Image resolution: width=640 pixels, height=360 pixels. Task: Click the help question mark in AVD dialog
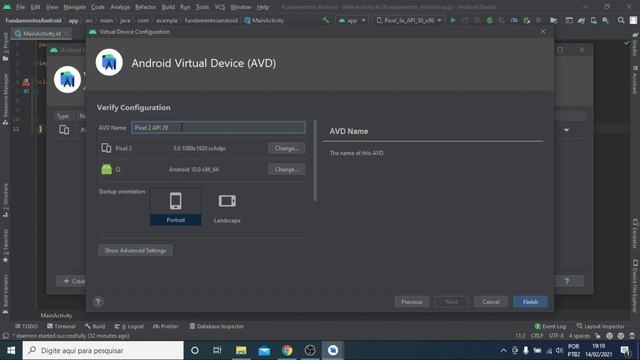(x=98, y=302)
